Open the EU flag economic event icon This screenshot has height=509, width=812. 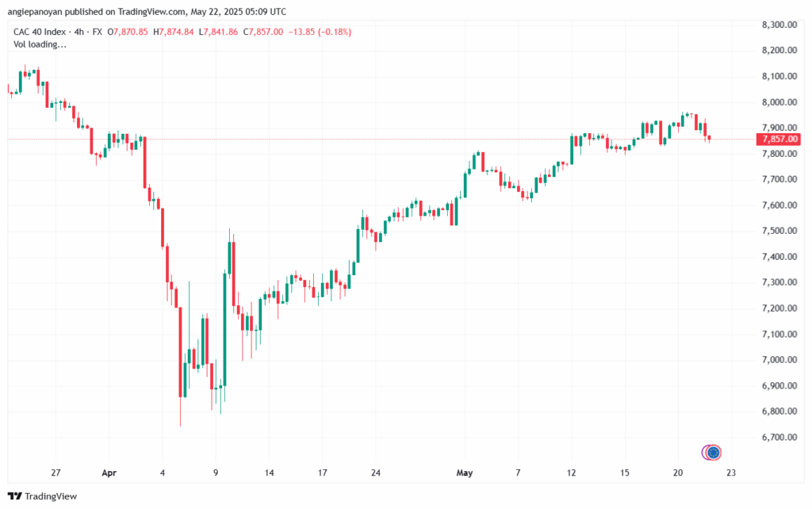(x=714, y=453)
